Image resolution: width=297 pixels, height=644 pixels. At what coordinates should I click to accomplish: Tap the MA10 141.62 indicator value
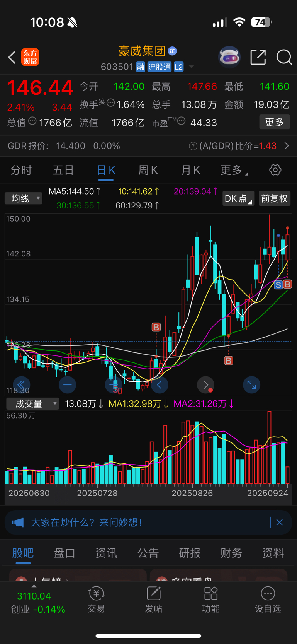pos(139,191)
